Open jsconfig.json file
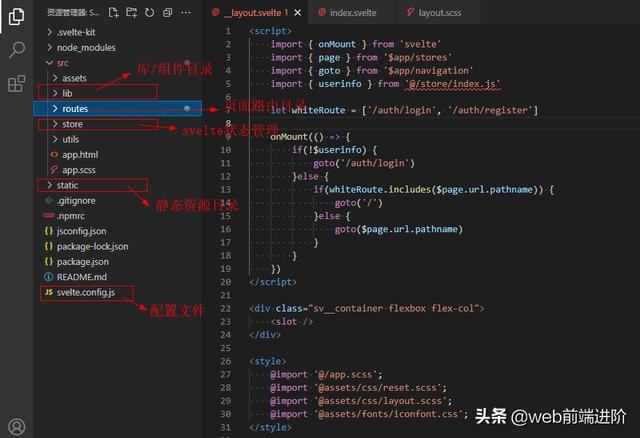 (x=118, y=231)
